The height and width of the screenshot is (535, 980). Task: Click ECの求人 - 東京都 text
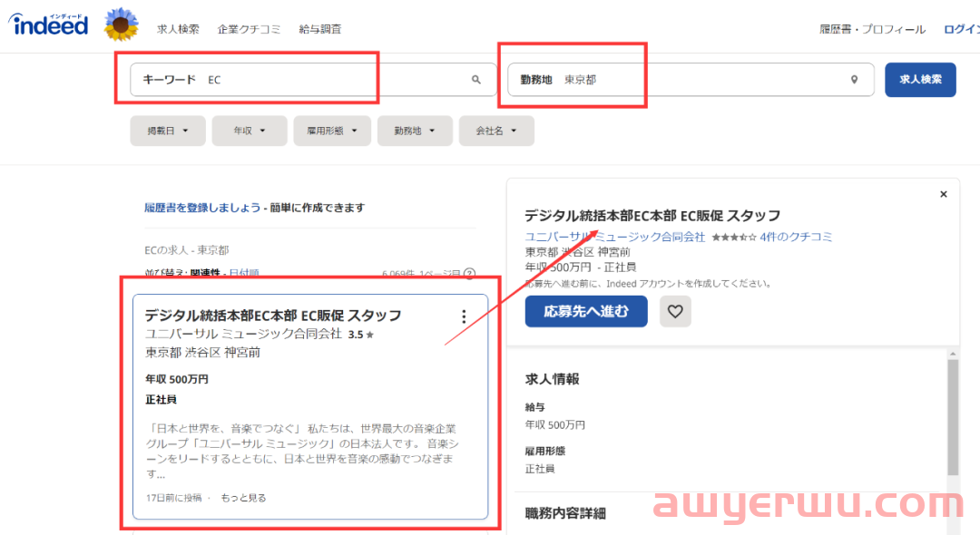click(186, 249)
